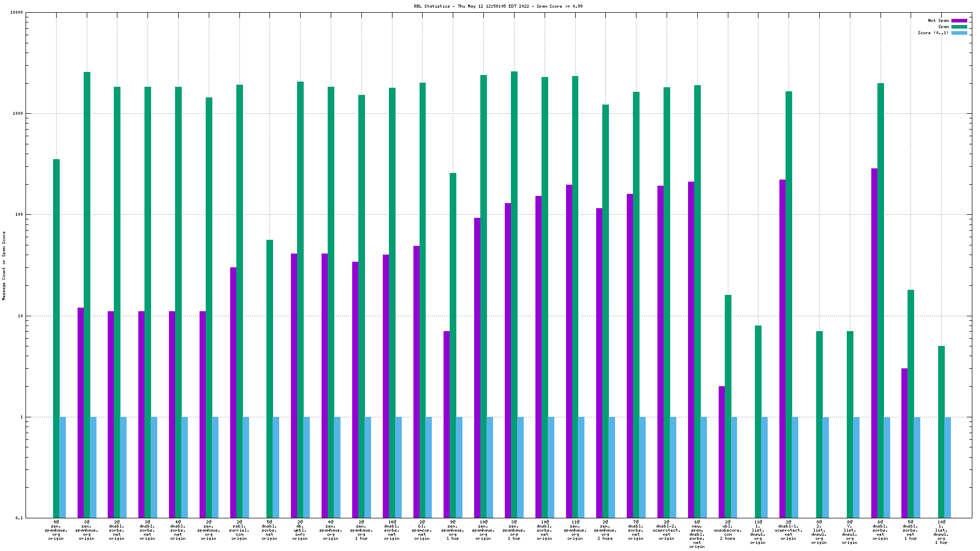Screen dimensions: 980x551
Task: Click the purple Not Spam bar for ubl.unsubscore.com
Action: pos(722,452)
